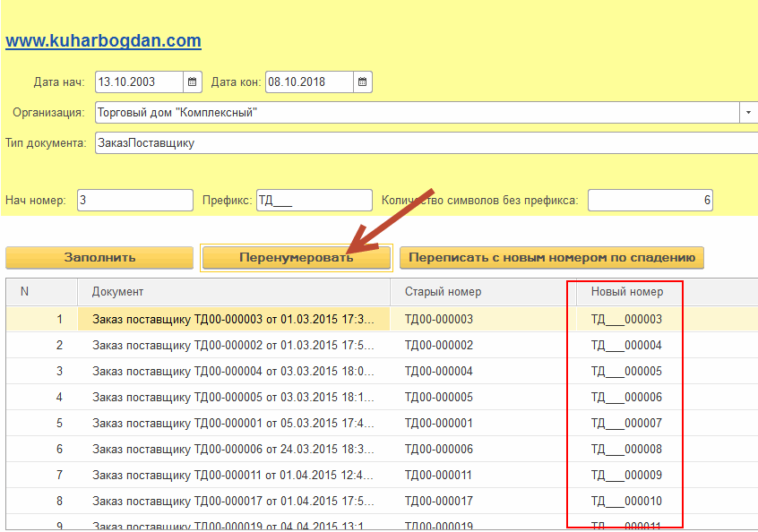Edit the Префикс input field
This screenshot has width=758, height=532.
[314, 201]
